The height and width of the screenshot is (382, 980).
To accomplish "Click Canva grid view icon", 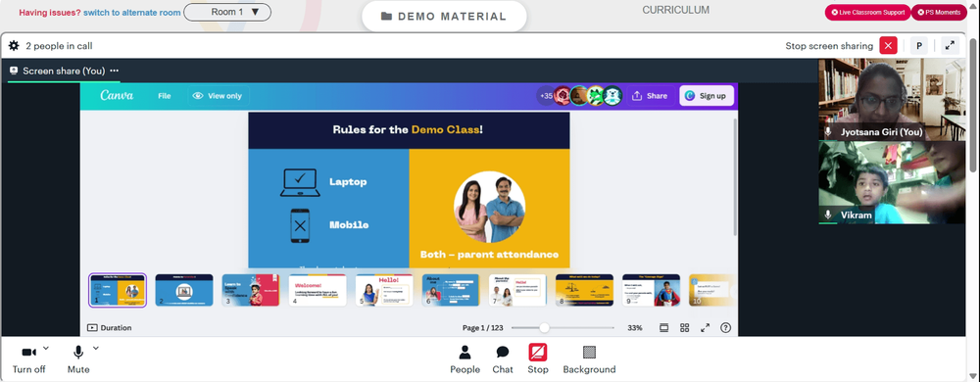I will (x=684, y=328).
